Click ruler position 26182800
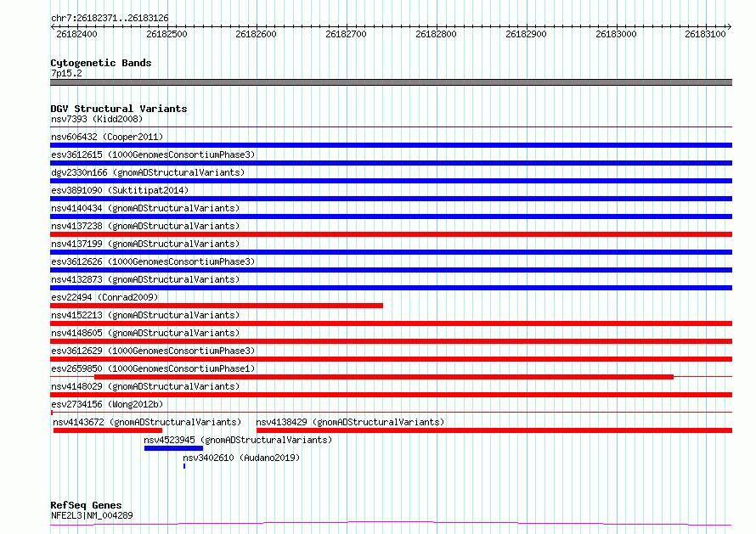The image size is (756, 534). 437,34
